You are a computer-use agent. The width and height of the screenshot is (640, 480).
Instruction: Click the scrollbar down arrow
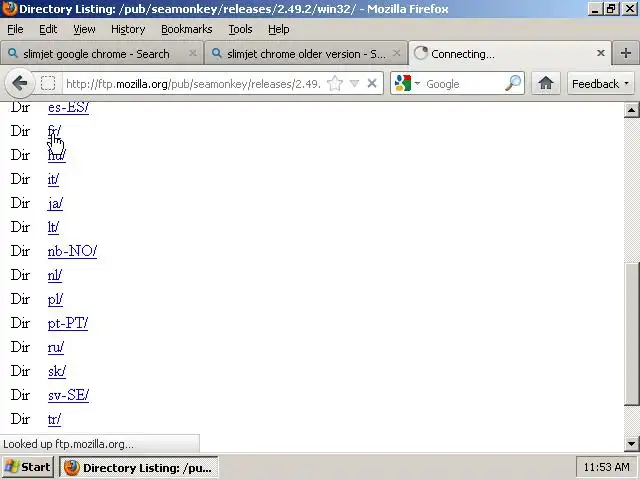click(631, 444)
